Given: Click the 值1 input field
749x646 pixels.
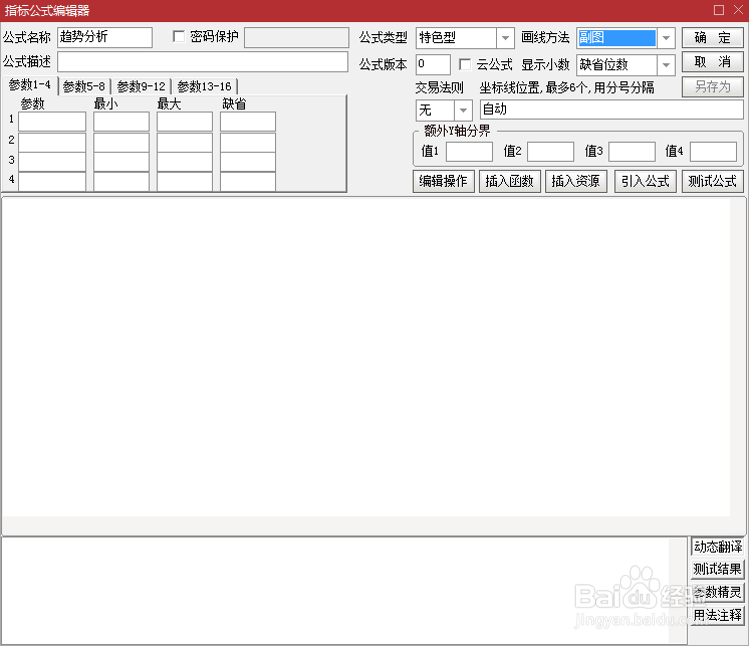Looking at the screenshot, I should (x=469, y=151).
